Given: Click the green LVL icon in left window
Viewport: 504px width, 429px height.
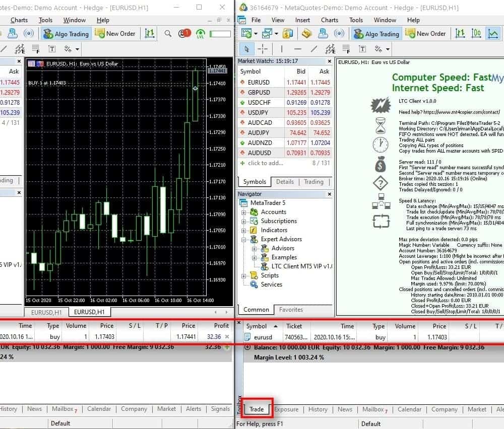Looking at the screenshot, I should (x=201, y=33).
